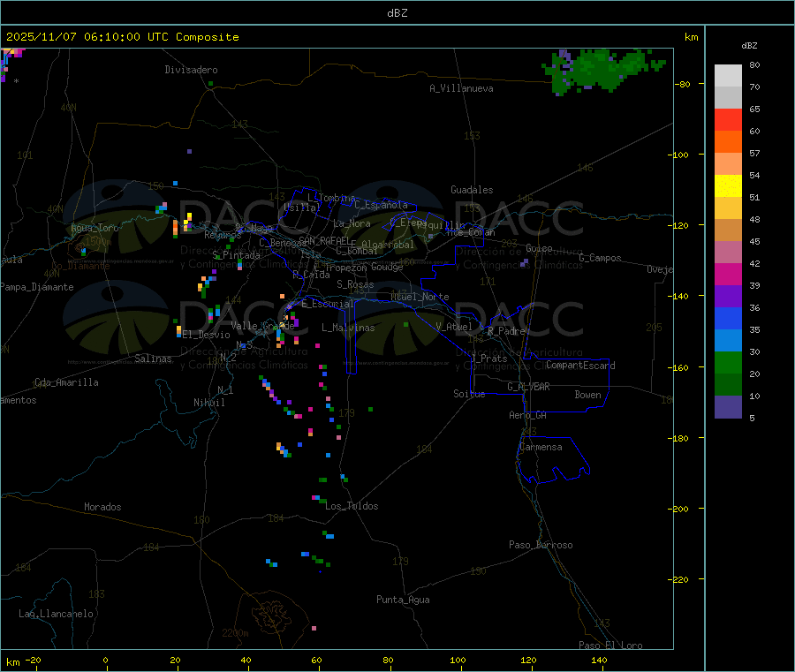Click the 42 dBZ magenta legend swatch
The image size is (795, 672).
728,274
